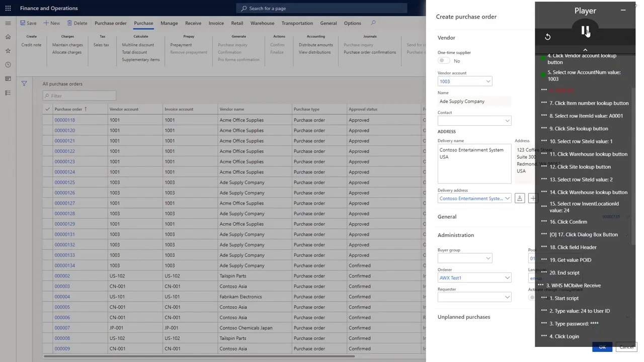Open the Vendor account dropdown
This screenshot has width=644, height=362.
488,81
